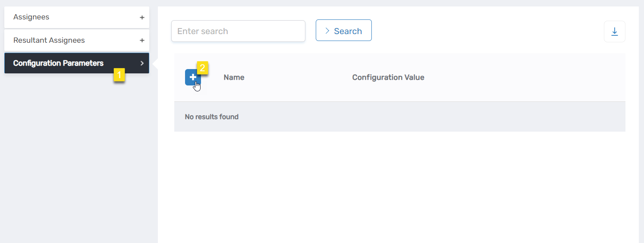Click the blue plus add-parameter button

tap(192, 77)
